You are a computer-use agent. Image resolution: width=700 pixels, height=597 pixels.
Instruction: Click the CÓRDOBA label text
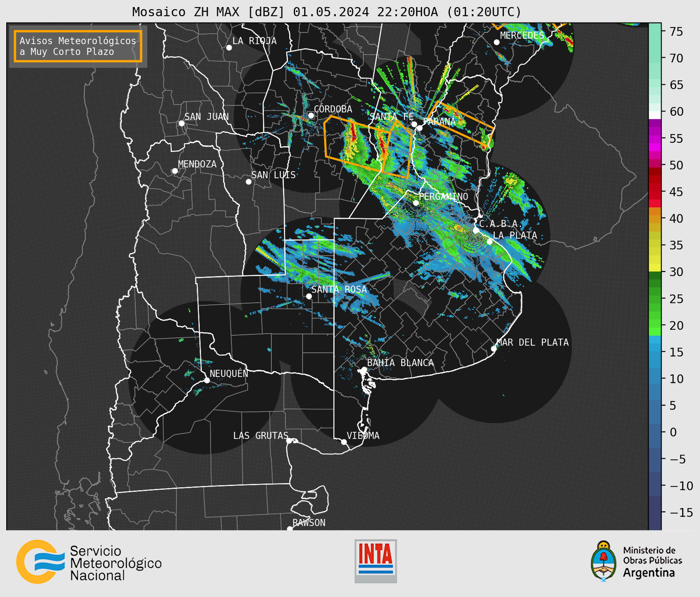coord(333,109)
